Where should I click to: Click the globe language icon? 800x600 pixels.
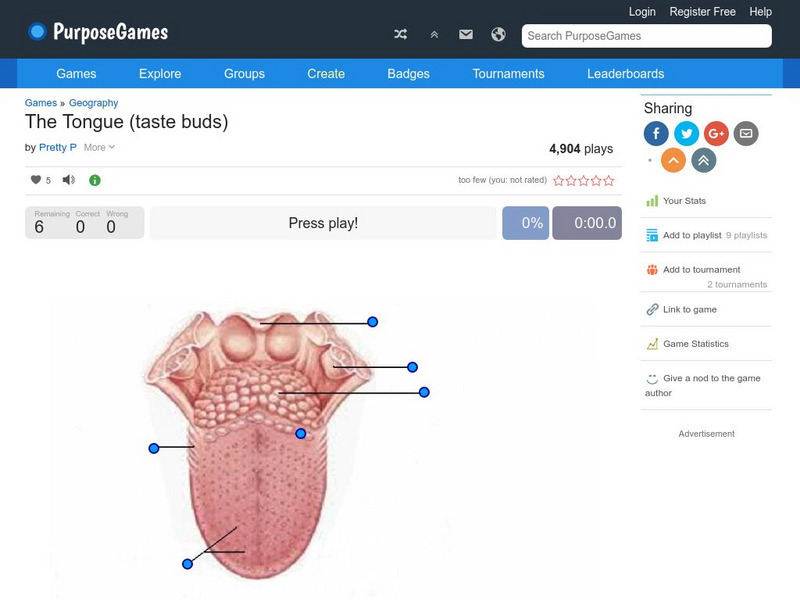click(x=497, y=33)
